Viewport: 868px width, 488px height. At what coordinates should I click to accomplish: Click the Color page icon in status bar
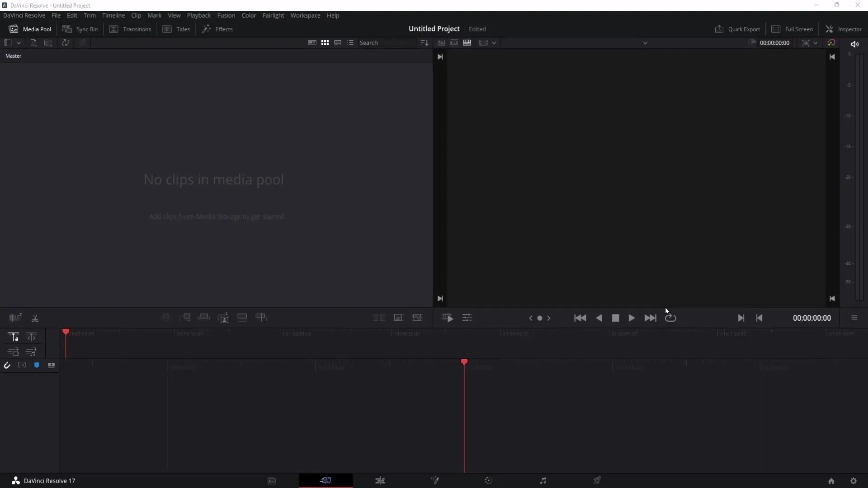pyautogui.click(x=488, y=481)
